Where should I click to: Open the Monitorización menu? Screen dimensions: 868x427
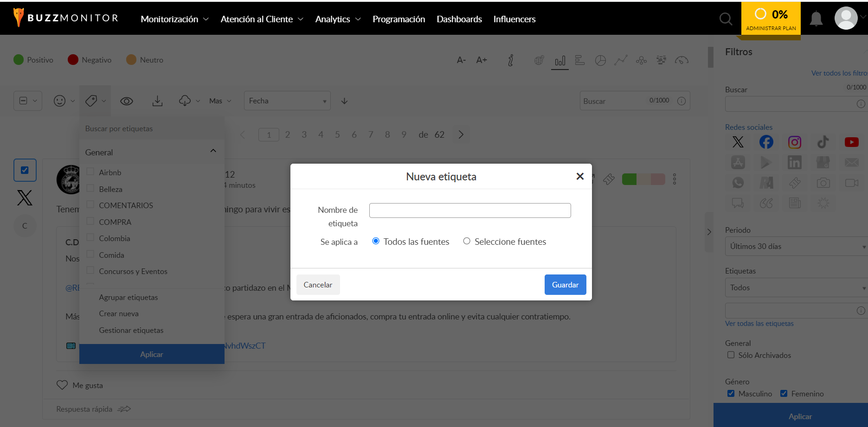174,19
